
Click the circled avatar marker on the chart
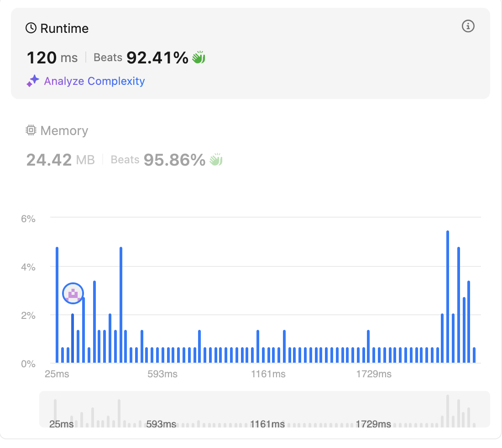pos(73,293)
